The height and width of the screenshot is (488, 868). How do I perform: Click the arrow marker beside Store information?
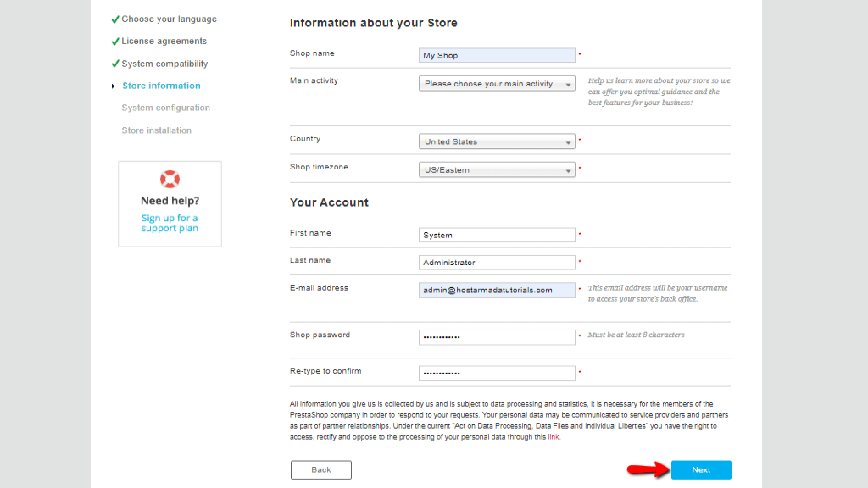pyautogui.click(x=113, y=86)
